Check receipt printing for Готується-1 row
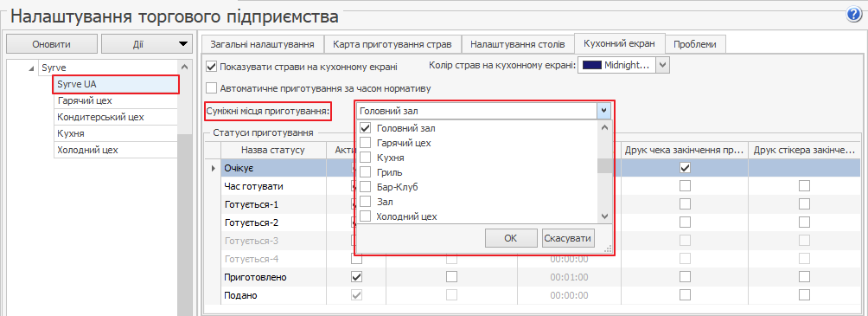Image resolution: width=868 pixels, height=316 pixels. pyautogui.click(x=686, y=204)
